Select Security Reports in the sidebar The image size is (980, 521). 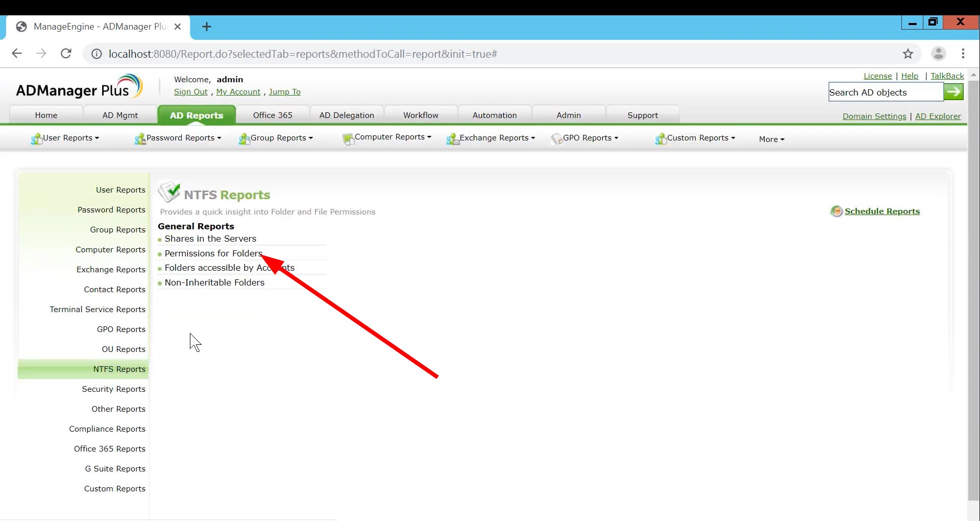click(113, 389)
